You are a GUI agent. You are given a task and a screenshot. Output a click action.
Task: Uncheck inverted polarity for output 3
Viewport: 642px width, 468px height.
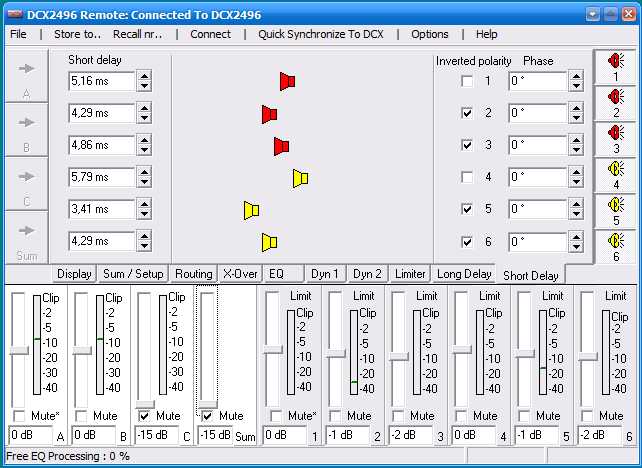click(x=467, y=145)
